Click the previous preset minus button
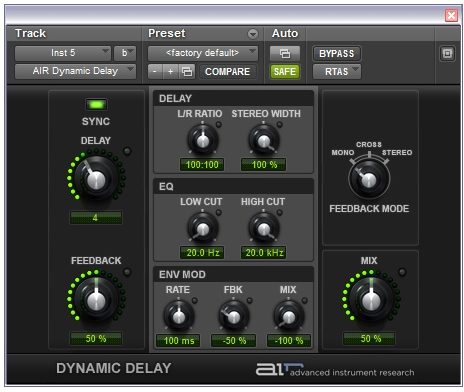This screenshot has width=464, height=392. 155,72
